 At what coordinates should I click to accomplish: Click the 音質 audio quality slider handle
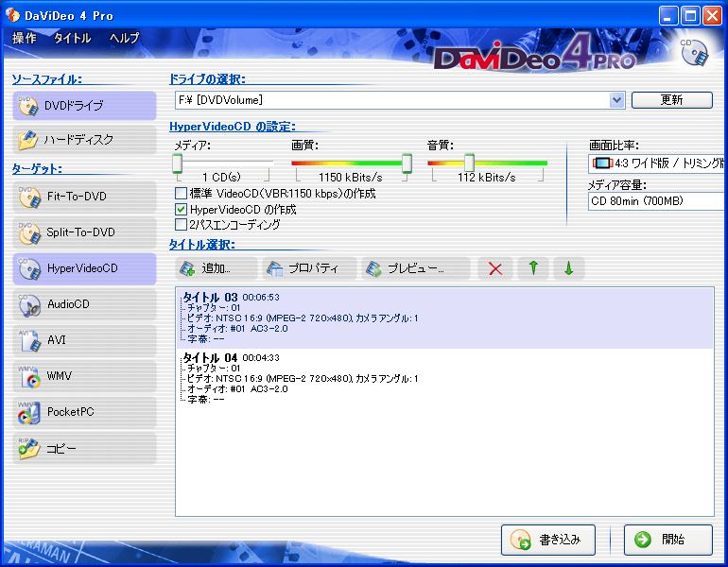coord(469,163)
